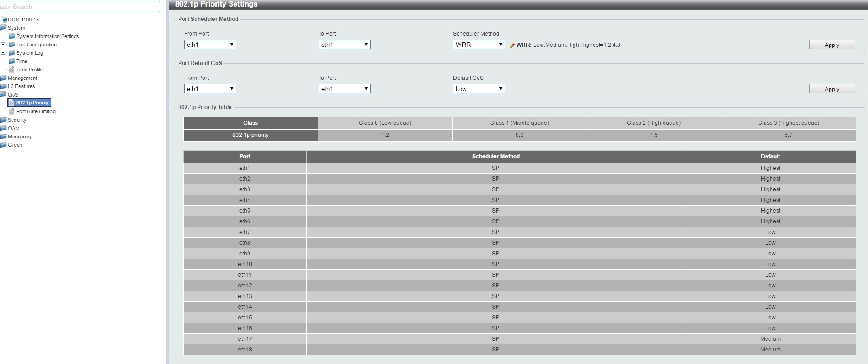Viewport: 868px width, 364px height.
Task: Click the Port Rate Limiting page icon
Action: pos(12,111)
